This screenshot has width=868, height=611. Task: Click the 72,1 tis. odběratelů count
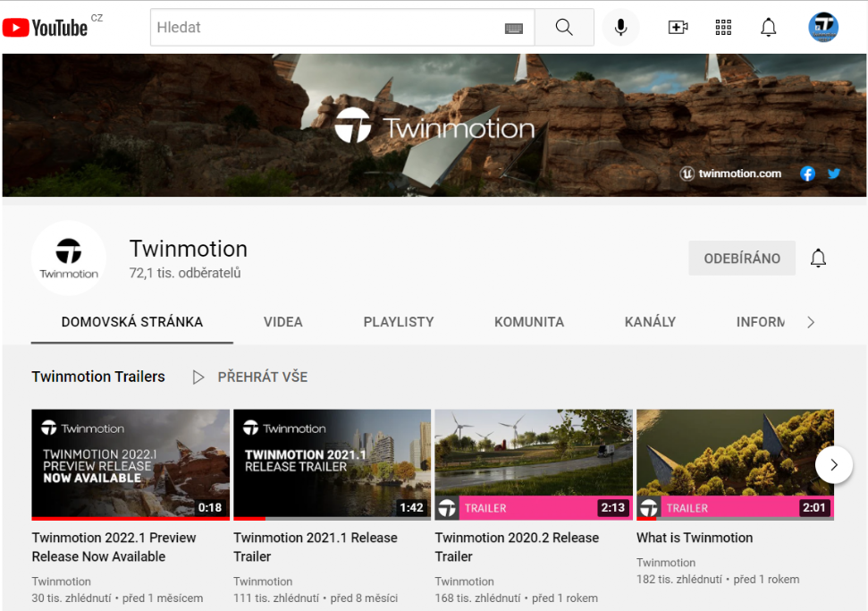185,273
